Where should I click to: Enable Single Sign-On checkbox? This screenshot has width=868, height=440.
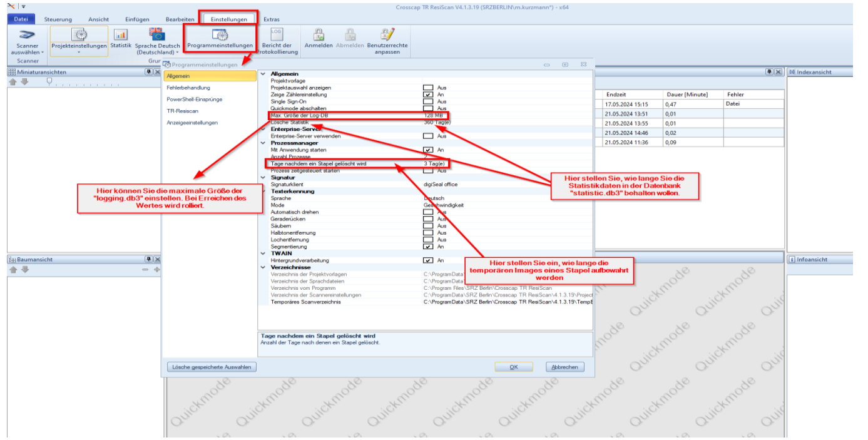(x=428, y=101)
